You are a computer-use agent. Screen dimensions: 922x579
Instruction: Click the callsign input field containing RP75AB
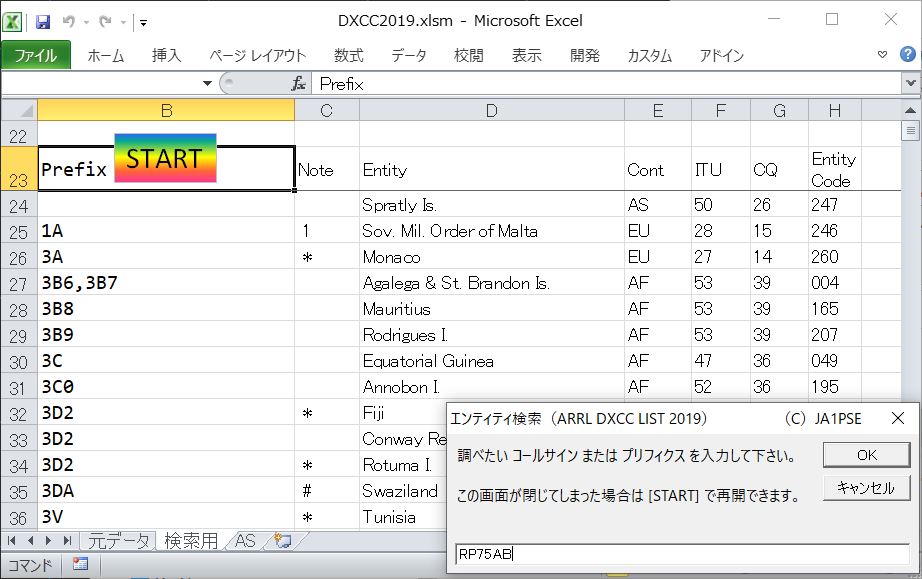click(x=680, y=554)
